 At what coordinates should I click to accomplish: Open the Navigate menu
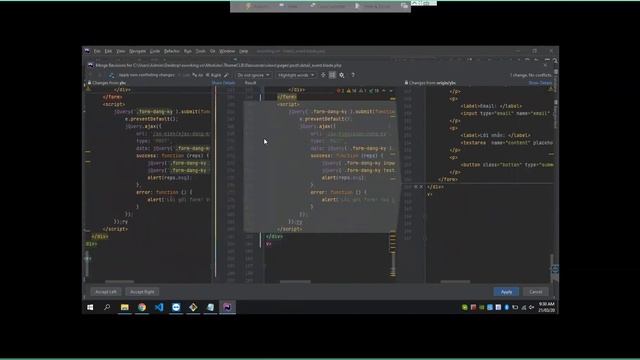(138, 51)
